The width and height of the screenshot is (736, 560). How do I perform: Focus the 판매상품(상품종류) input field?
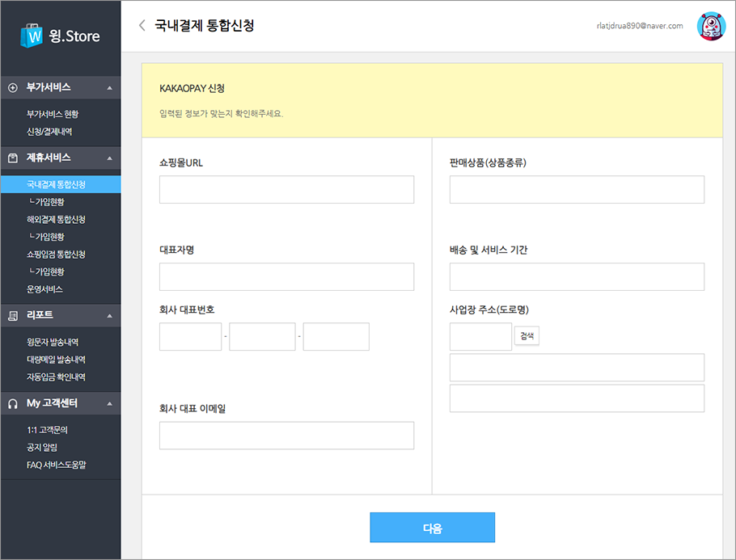[x=577, y=189]
